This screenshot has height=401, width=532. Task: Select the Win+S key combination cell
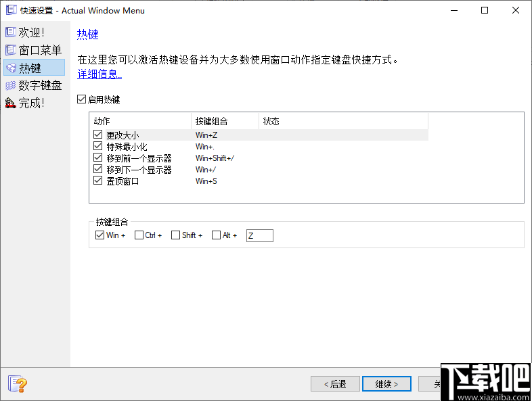(206, 181)
